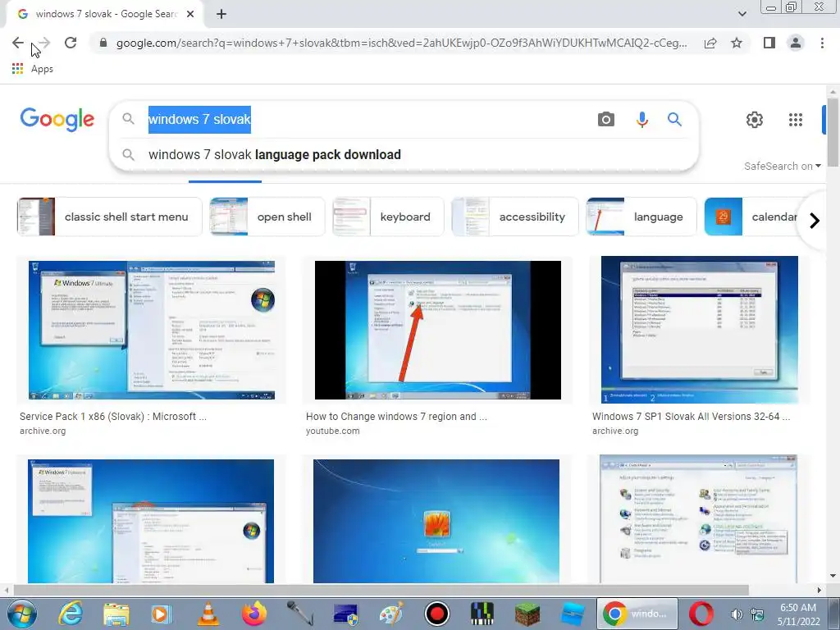
Task: Open a new tab with the plus button
Action: point(221,15)
